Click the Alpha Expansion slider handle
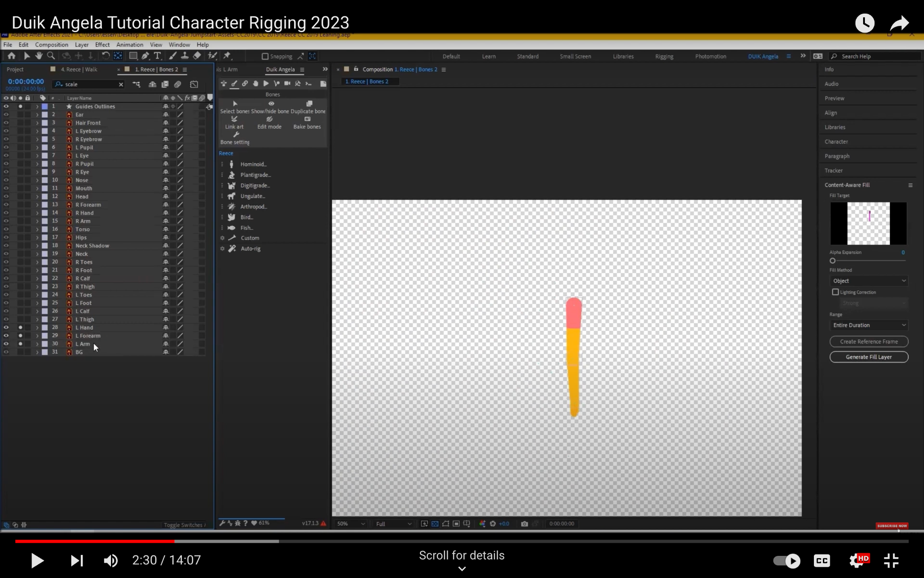924x578 pixels. coord(832,261)
